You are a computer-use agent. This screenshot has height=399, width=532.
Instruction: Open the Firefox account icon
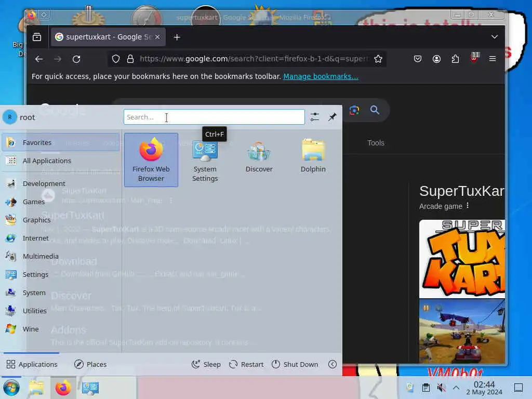click(436, 59)
